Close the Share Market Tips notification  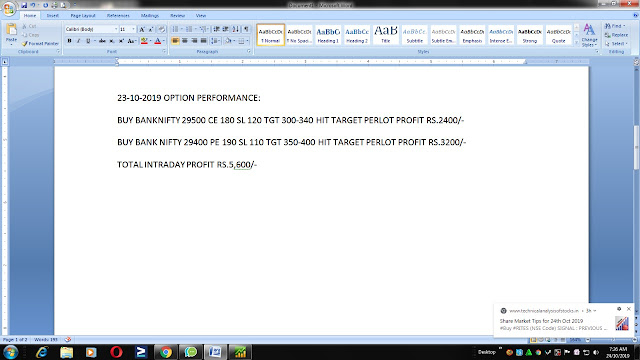(629, 309)
